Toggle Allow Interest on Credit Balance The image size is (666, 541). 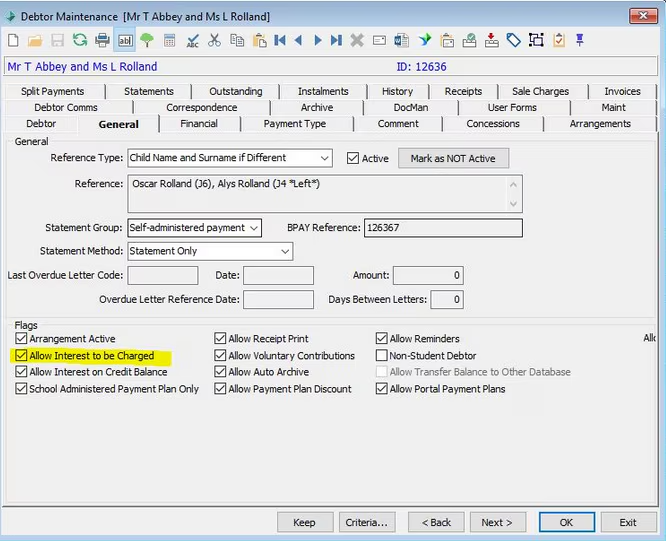pyautogui.click(x=21, y=372)
